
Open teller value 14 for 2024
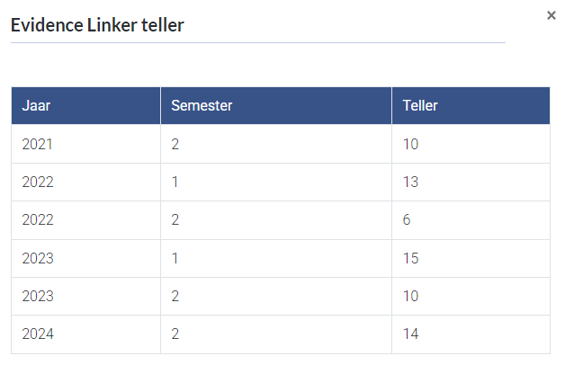click(x=411, y=334)
